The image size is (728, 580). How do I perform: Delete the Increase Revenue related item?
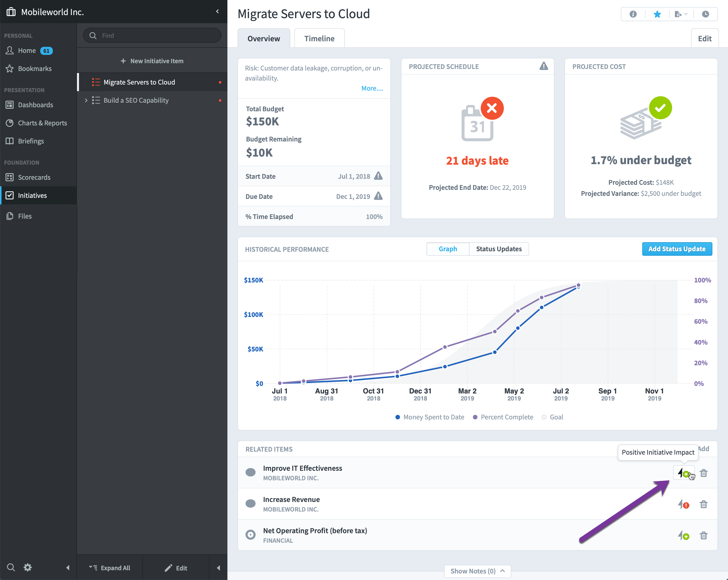704,504
